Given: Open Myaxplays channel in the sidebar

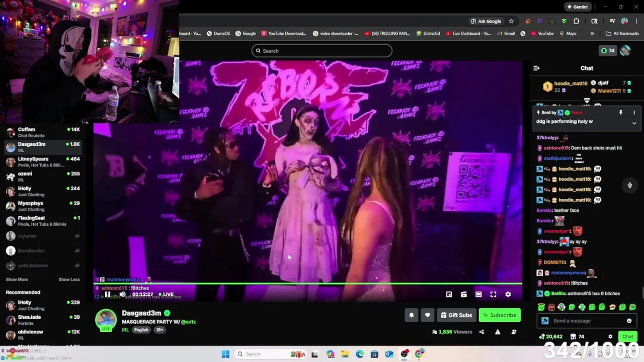Looking at the screenshot, I should click(x=43, y=206).
